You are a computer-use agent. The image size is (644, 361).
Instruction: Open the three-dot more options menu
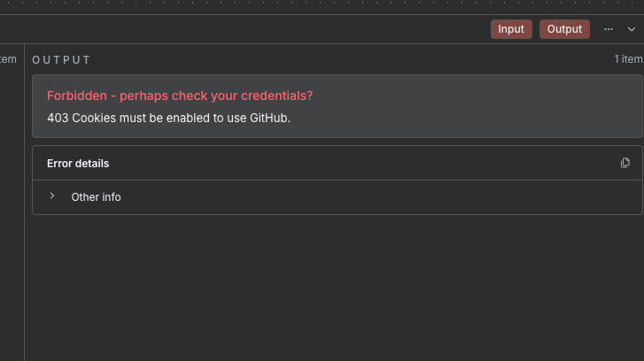pyautogui.click(x=609, y=29)
